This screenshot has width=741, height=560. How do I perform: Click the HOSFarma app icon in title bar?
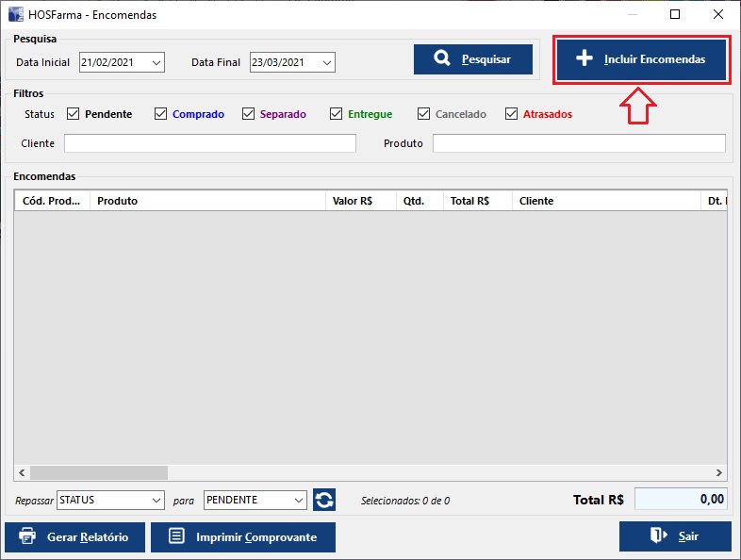[x=16, y=15]
